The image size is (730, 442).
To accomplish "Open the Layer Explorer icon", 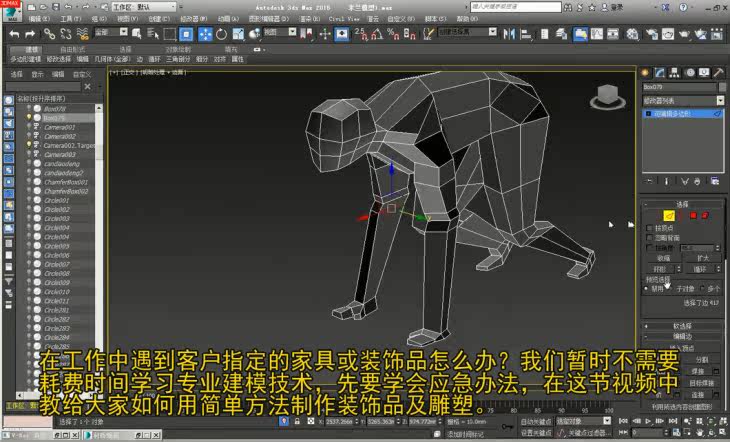I will coord(561,34).
